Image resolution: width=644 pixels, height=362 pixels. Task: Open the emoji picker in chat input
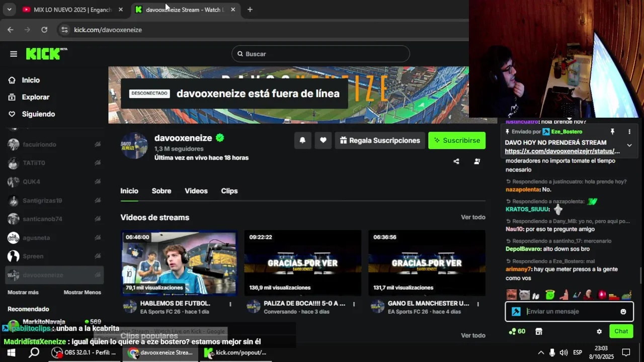(x=623, y=312)
